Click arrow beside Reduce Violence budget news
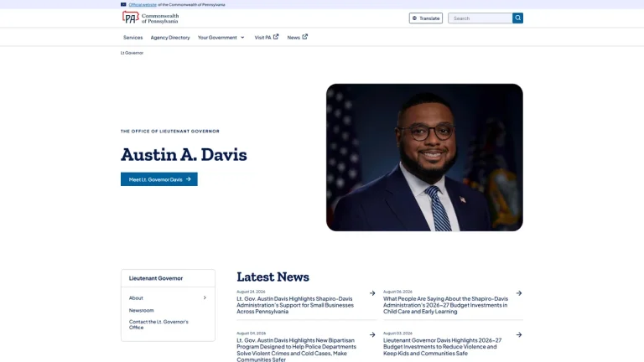Image resolution: width=644 pixels, height=362 pixels. [519, 334]
